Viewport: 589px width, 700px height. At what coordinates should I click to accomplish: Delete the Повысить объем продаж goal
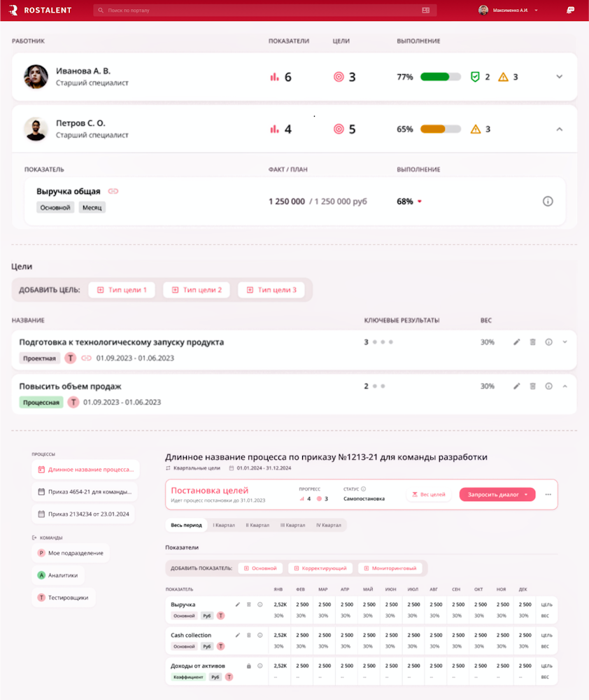532,386
